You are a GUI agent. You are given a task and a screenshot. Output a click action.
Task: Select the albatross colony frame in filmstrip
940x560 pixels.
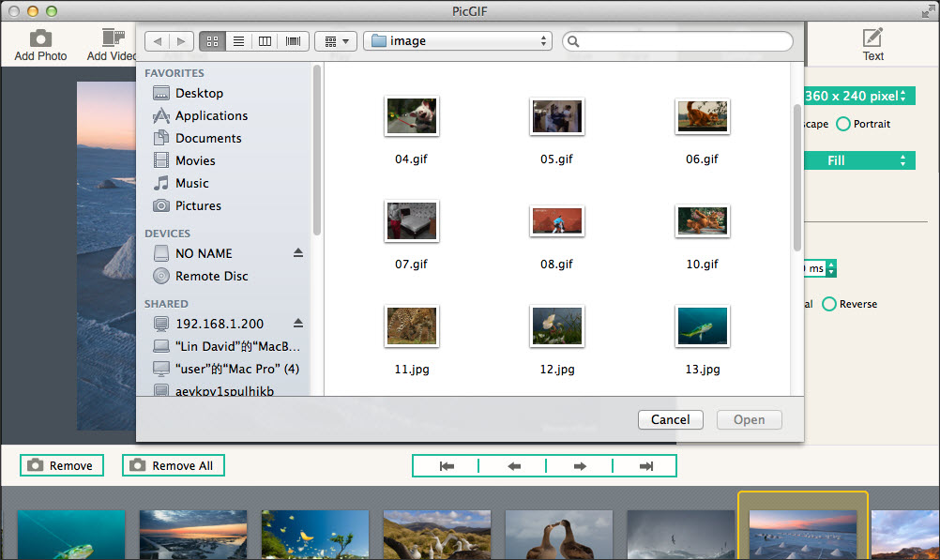pyautogui.click(x=437, y=535)
